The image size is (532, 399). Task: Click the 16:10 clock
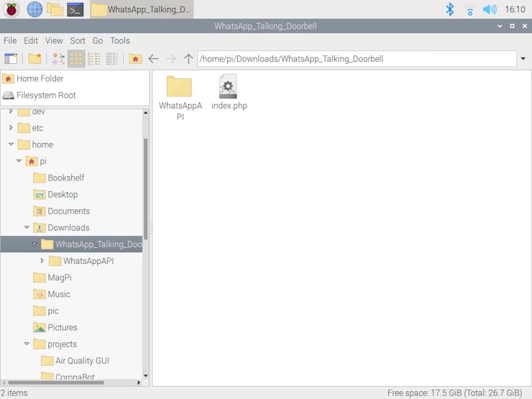tap(515, 9)
